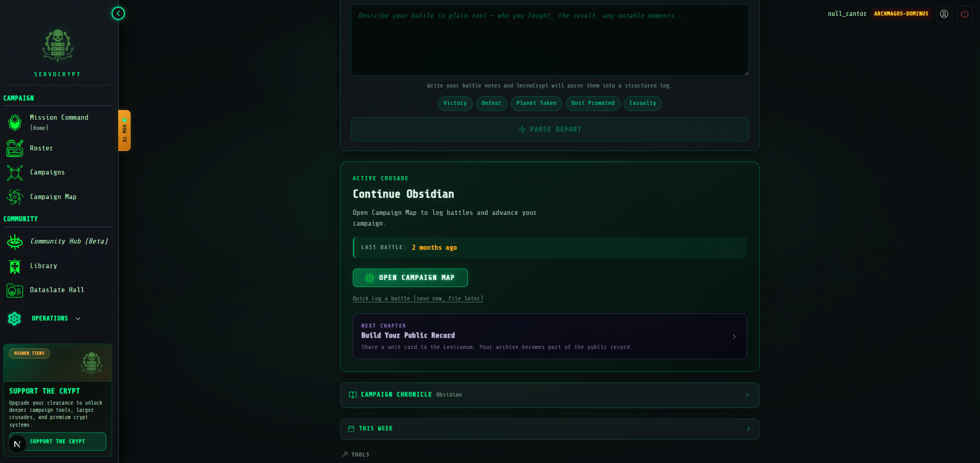Click the Mission Command shield icon
Image resolution: width=980 pixels, height=463 pixels.
coord(15,122)
